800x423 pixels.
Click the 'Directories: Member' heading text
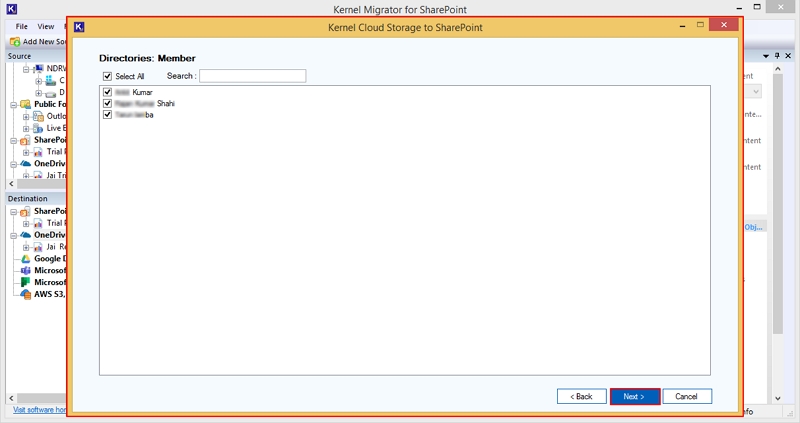tap(147, 58)
